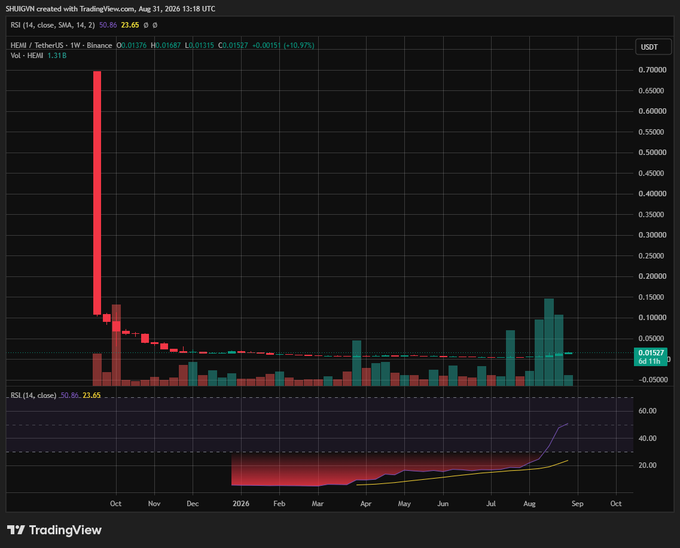680x548 pixels.
Task: Click the close value C0.01527
Action: point(233,45)
